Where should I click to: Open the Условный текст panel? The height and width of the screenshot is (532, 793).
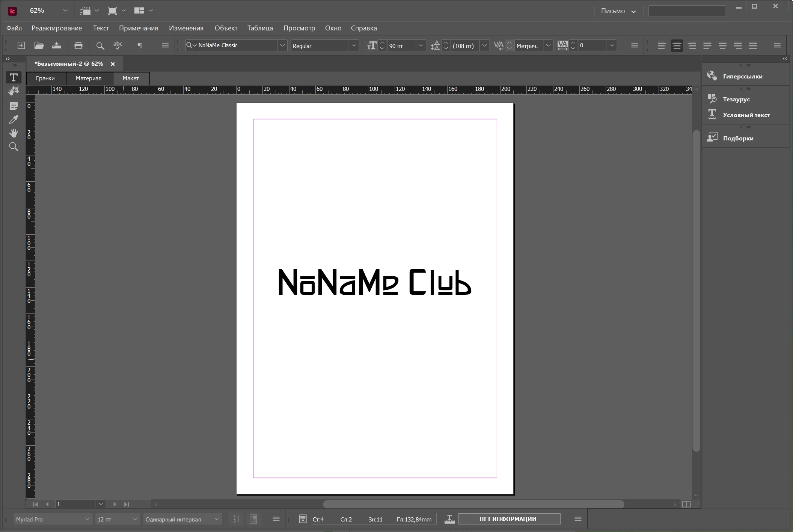[745, 115]
